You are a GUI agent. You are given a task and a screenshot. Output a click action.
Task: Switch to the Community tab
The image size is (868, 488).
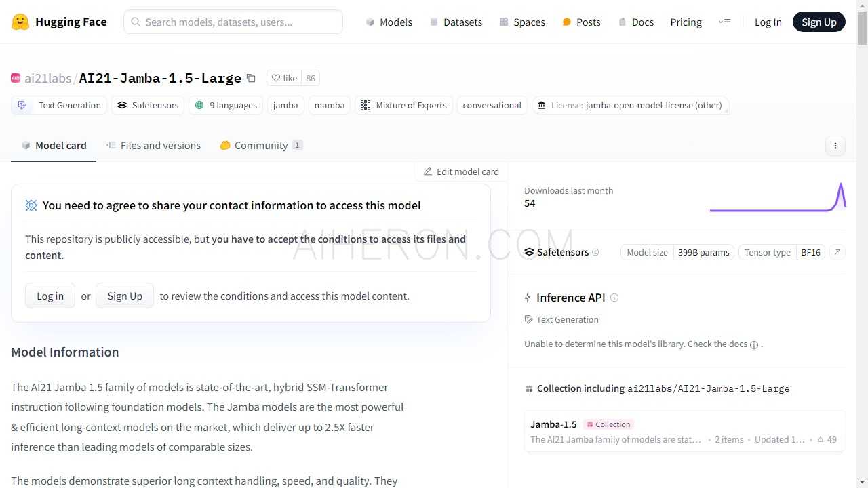[261, 145]
